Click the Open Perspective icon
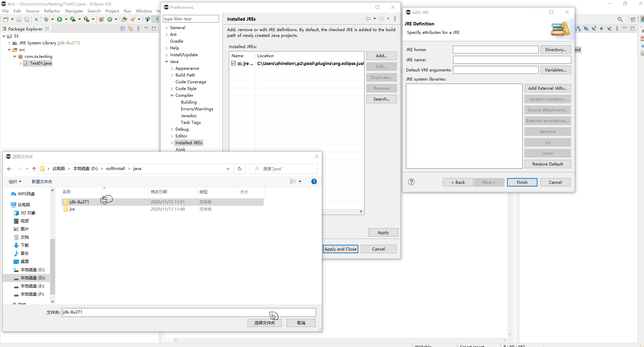Screen dimensions: 644x347 [633, 19]
